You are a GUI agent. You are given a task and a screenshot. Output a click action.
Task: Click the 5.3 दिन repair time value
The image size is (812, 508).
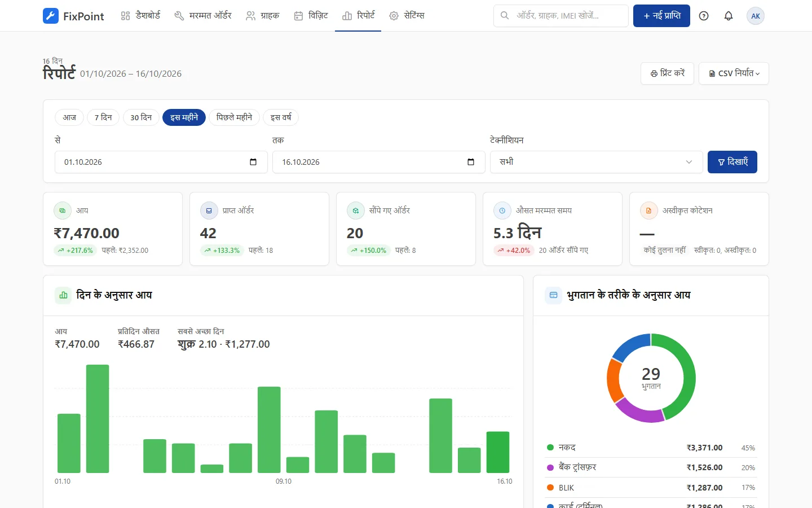point(517,233)
